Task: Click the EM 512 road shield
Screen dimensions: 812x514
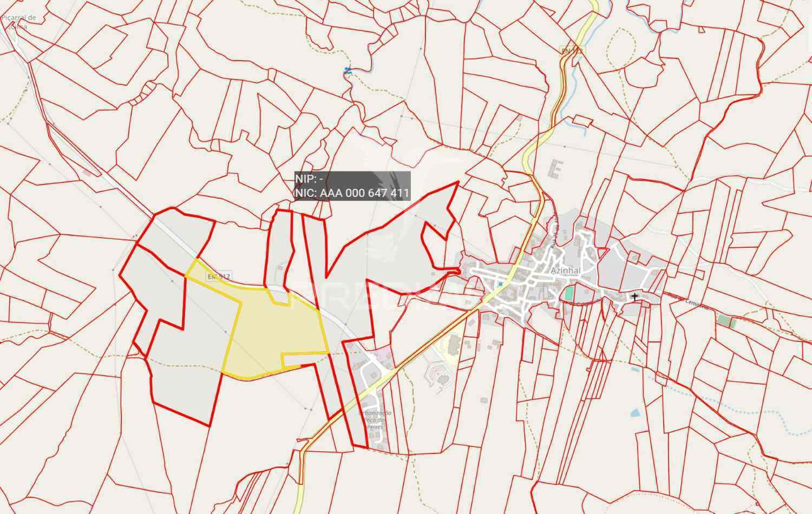Action: point(215,276)
